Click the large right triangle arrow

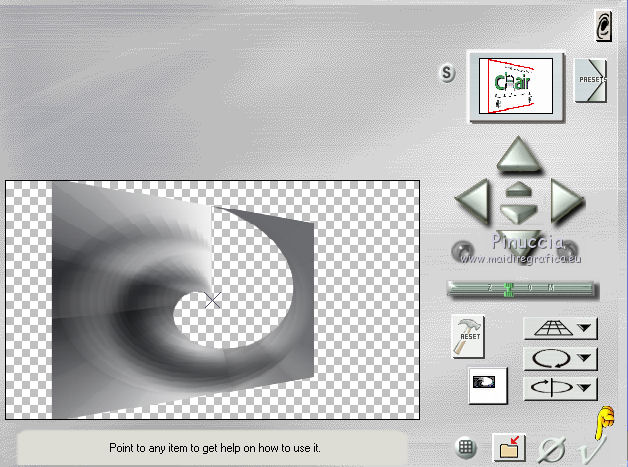coord(566,200)
